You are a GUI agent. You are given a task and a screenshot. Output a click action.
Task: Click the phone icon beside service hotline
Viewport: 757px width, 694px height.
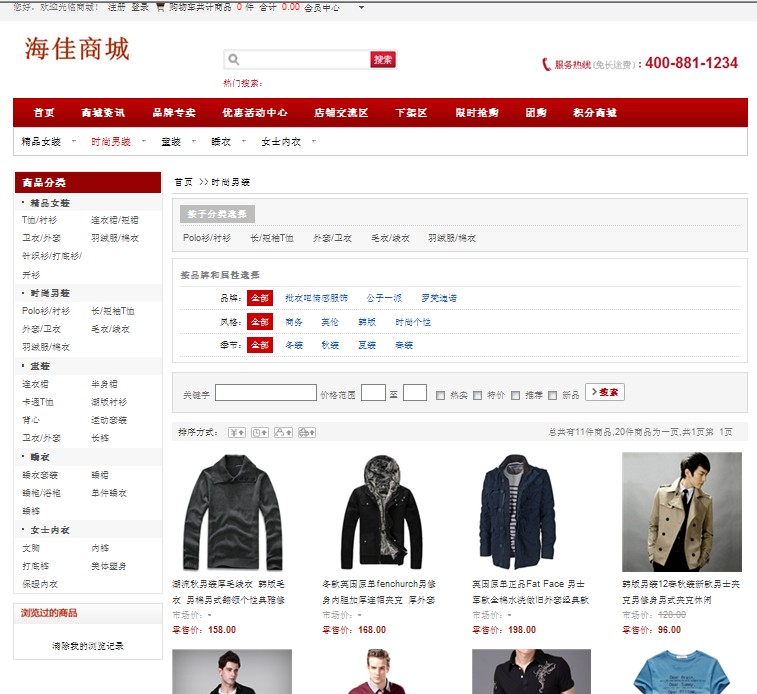click(547, 64)
